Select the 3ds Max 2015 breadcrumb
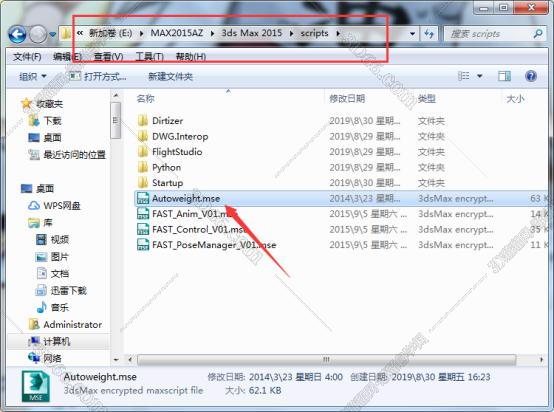 (x=252, y=33)
